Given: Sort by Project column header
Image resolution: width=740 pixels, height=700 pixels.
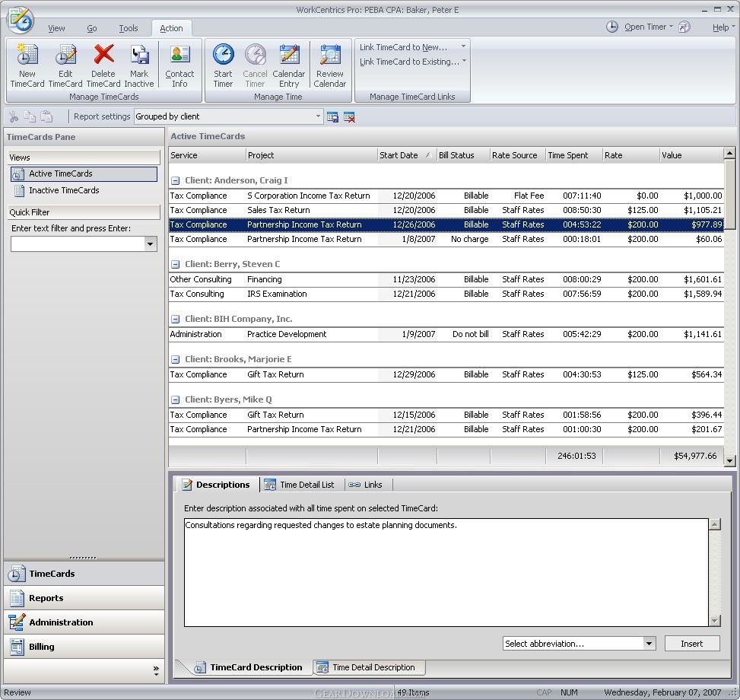Looking at the screenshot, I should (312, 155).
